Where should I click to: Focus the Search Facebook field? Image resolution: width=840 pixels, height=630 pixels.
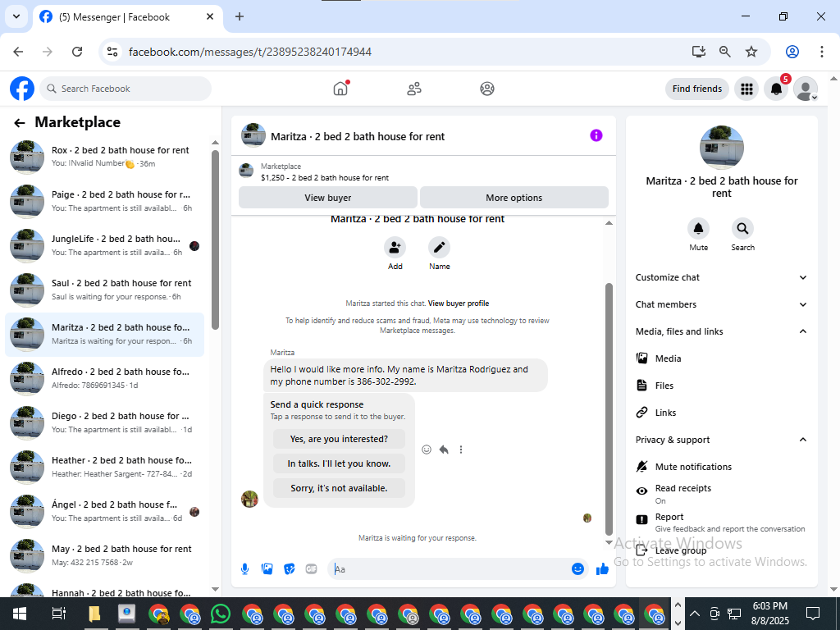[x=126, y=89]
